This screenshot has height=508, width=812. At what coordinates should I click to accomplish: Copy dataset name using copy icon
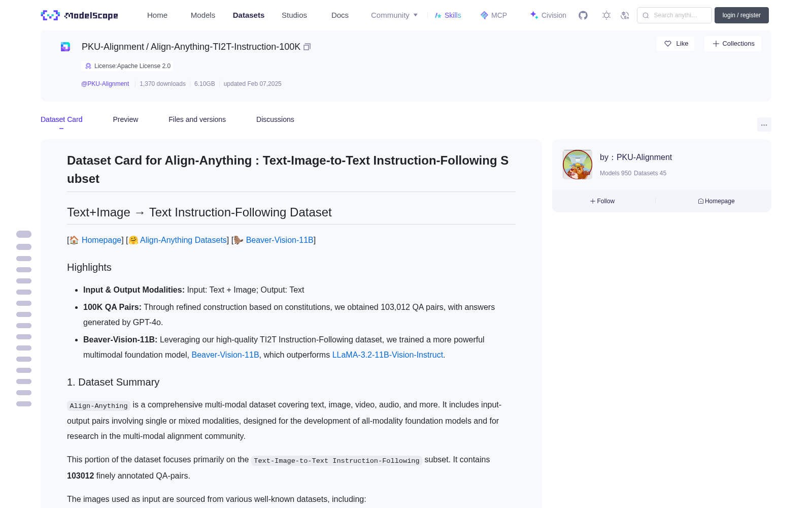coord(307,47)
